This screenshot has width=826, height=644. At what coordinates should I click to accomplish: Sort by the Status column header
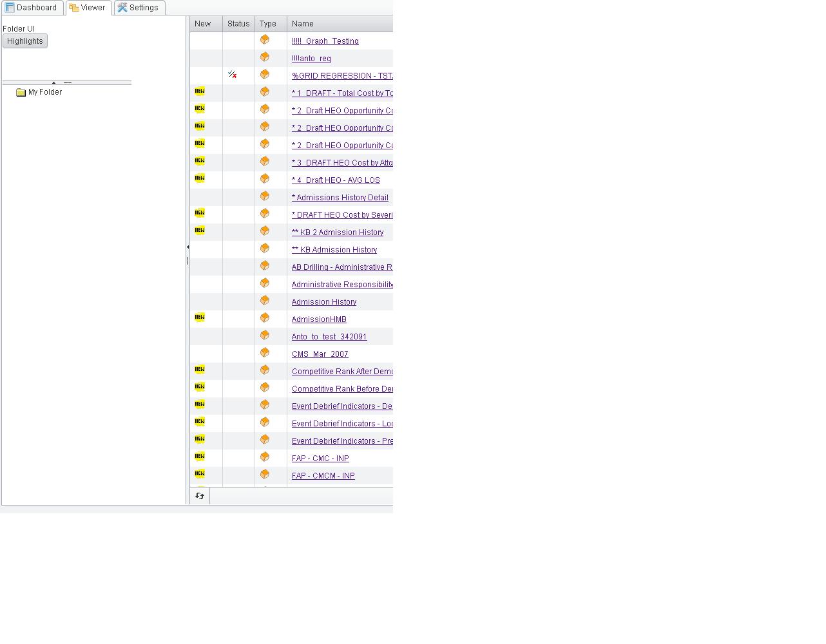(238, 24)
